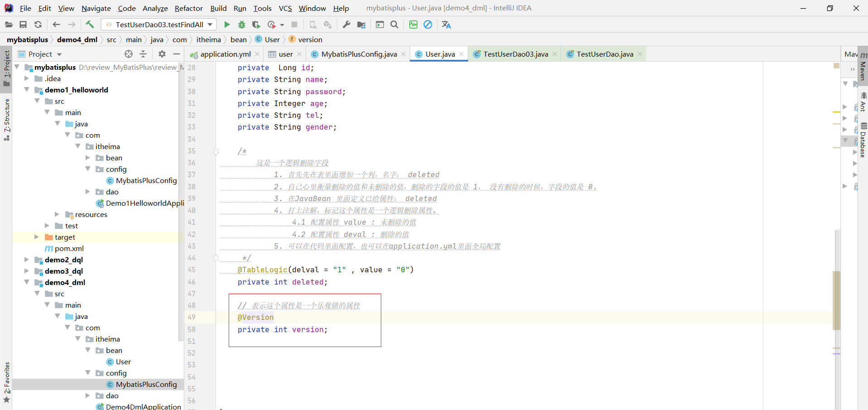Collapse the demo4_dml module node
This screenshot has height=410, width=868.
[x=27, y=282]
